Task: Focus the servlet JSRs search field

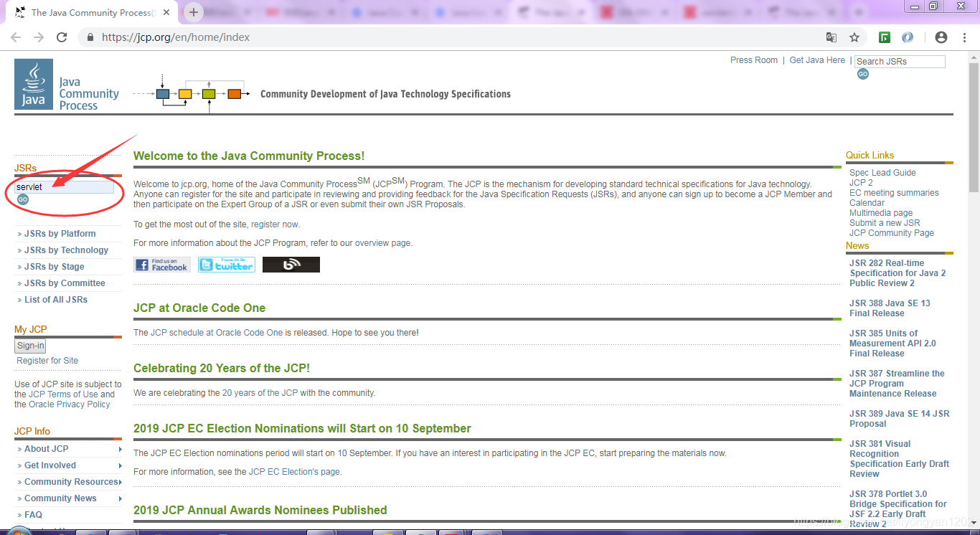Action: pyautogui.click(x=64, y=187)
